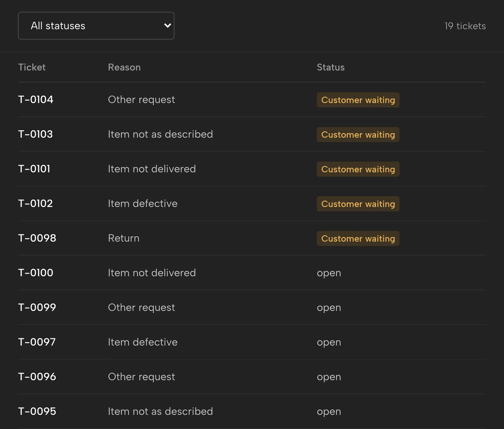
Task: Click Item not delivered for T-0101
Action: click(x=152, y=169)
